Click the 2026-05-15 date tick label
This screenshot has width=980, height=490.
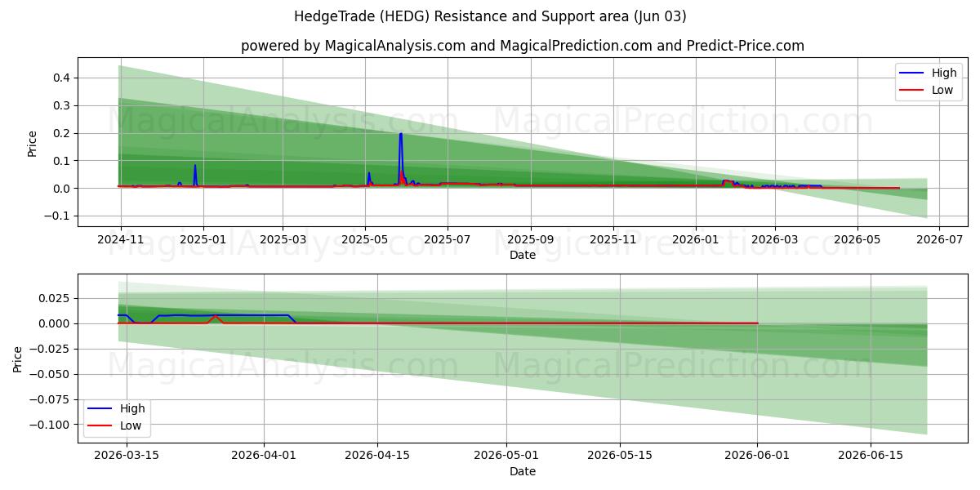click(x=620, y=454)
